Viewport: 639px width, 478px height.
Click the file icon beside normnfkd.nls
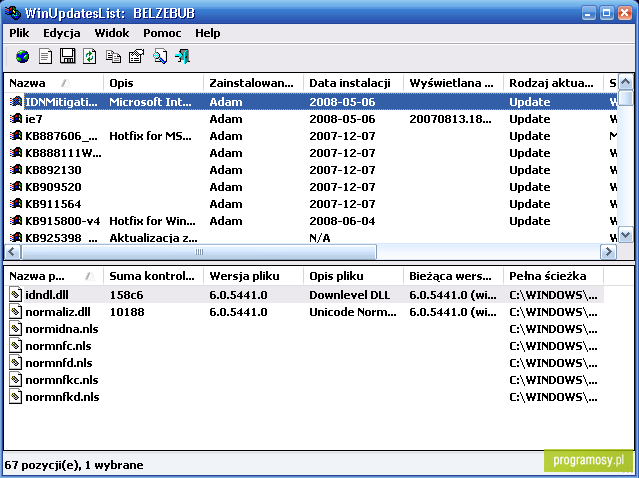[15, 396]
